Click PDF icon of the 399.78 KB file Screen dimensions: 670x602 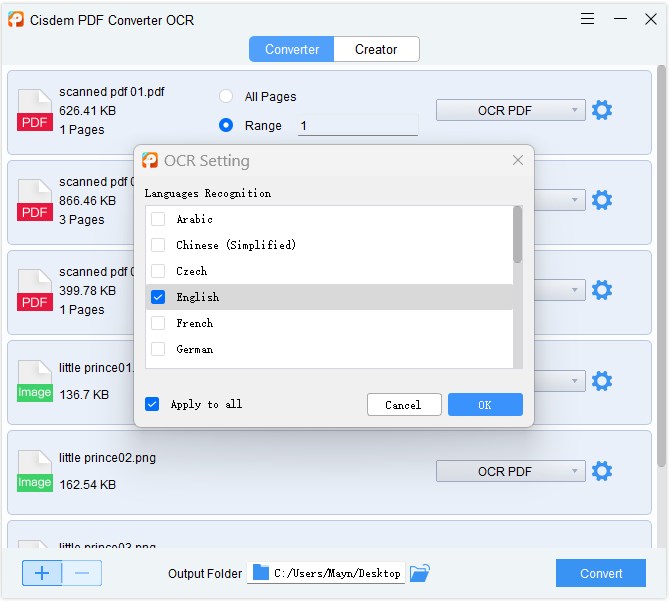click(35, 291)
